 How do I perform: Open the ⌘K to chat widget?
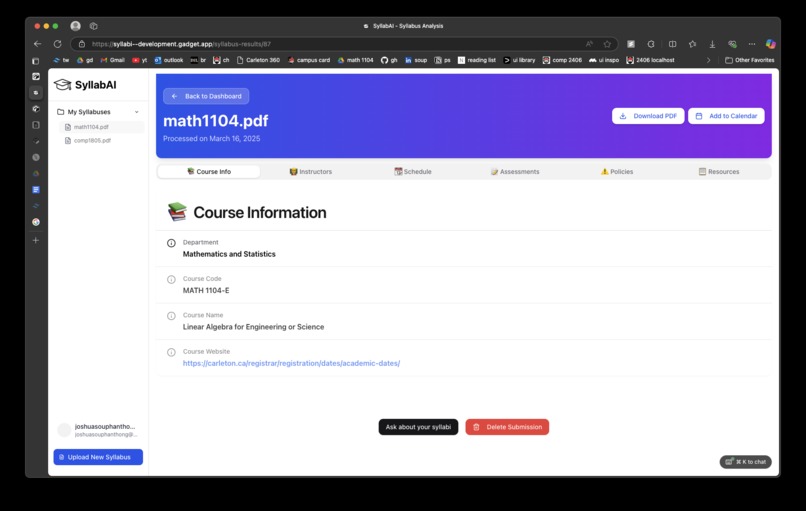(745, 462)
